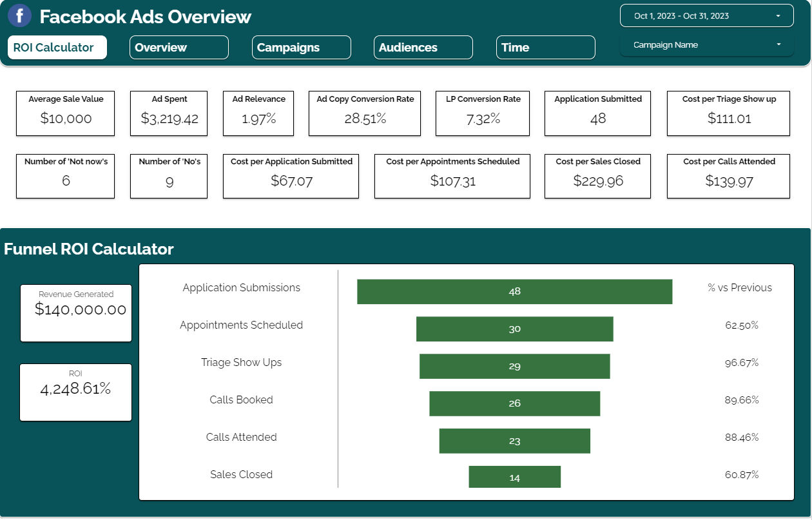Click the Ad Spent scorecard
This screenshot has height=520, width=812.
point(169,113)
